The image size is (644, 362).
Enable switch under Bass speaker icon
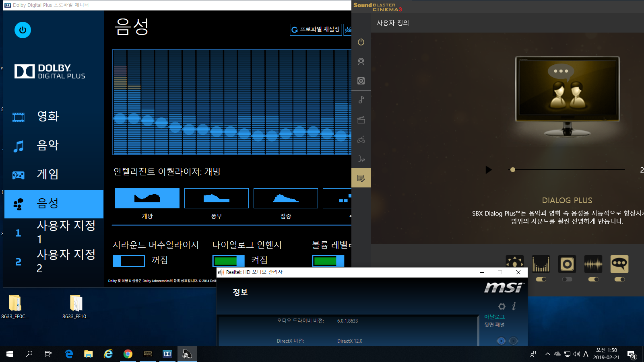pos(567,279)
